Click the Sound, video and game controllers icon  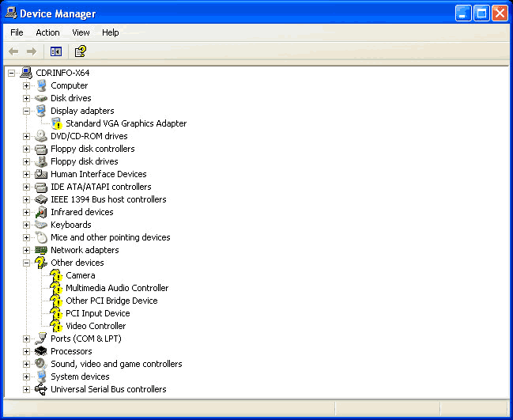41,364
